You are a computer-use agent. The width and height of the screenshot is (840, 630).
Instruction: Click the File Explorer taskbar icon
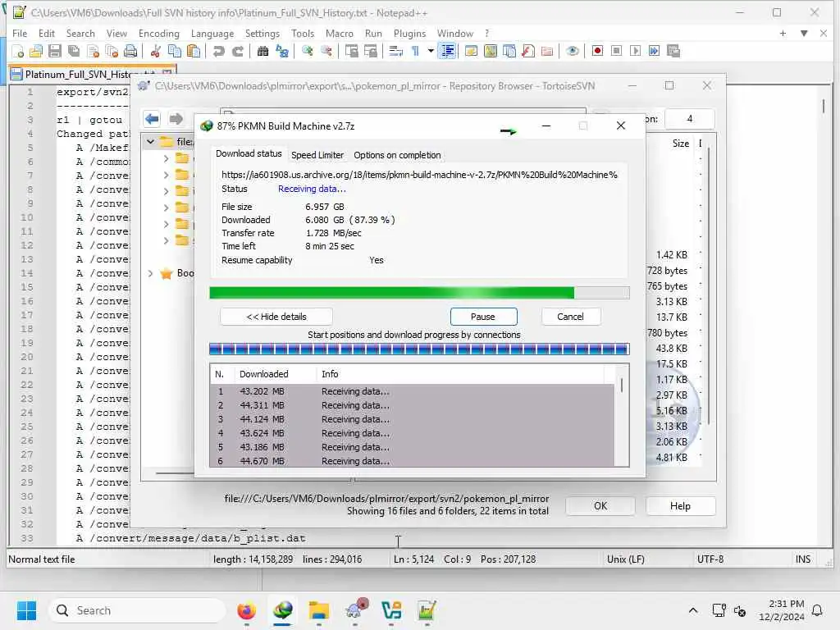pyautogui.click(x=319, y=610)
